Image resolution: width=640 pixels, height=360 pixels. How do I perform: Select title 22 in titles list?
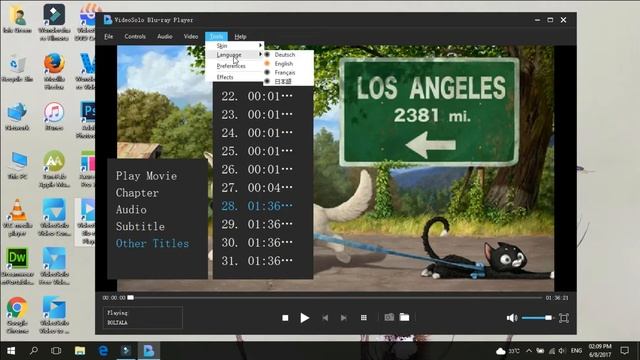click(x=257, y=96)
